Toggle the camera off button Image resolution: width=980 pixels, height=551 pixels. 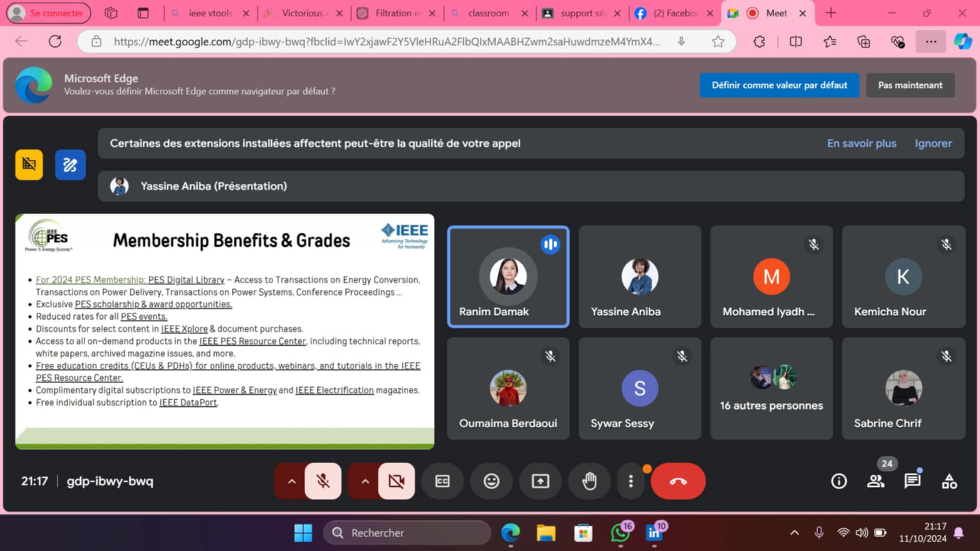(x=396, y=481)
